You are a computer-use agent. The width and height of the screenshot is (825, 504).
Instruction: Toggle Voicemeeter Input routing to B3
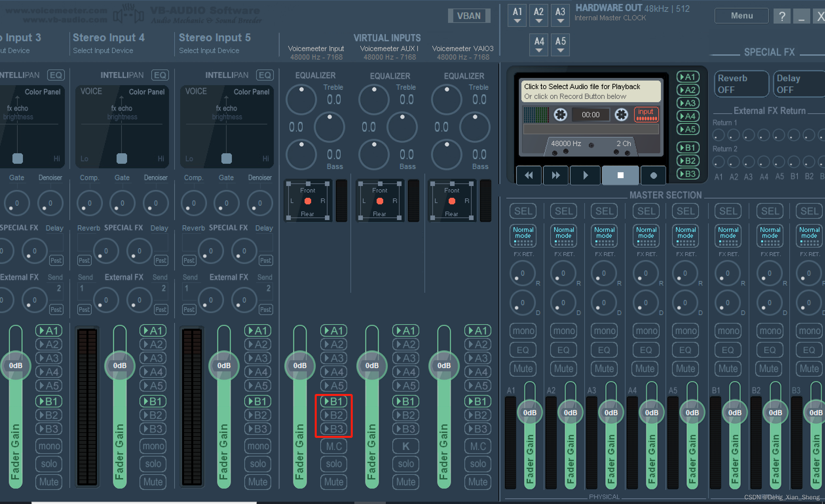[333, 429]
